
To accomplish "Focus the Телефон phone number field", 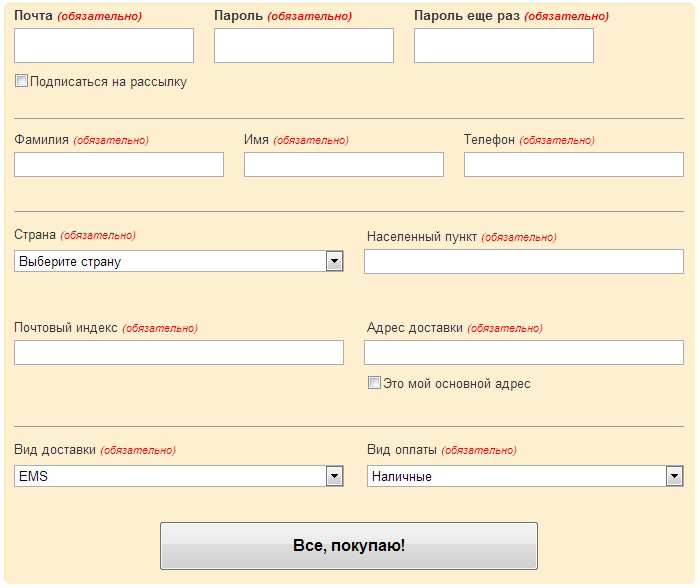I will (574, 165).
